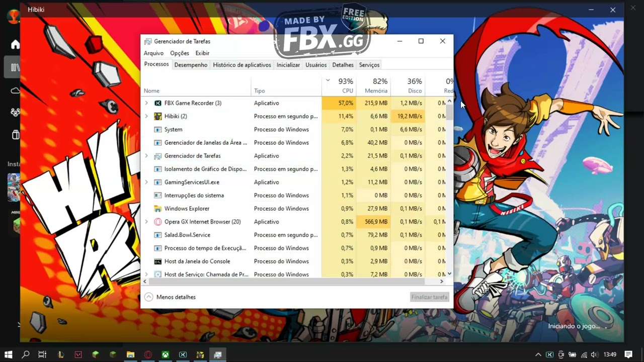Click the Windows Explorer folder icon in list
The image size is (644, 362).
pyautogui.click(x=158, y=209)
